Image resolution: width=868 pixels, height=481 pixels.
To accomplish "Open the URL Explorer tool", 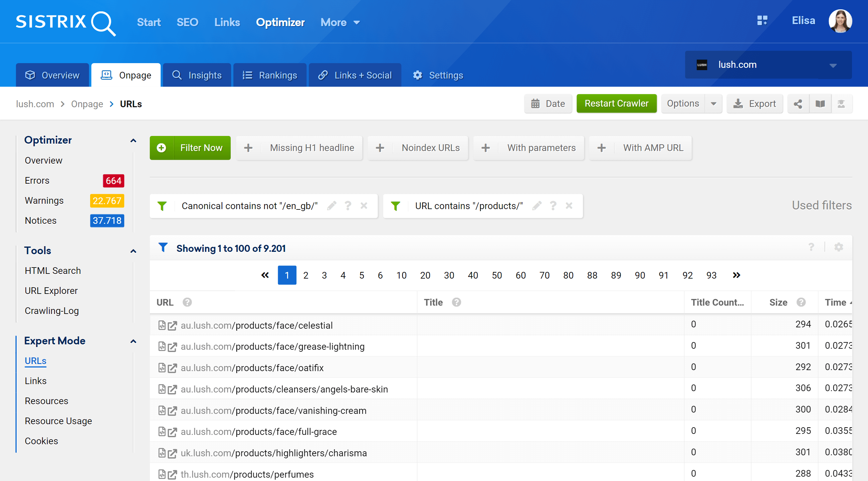I will (x=51, y=291).
